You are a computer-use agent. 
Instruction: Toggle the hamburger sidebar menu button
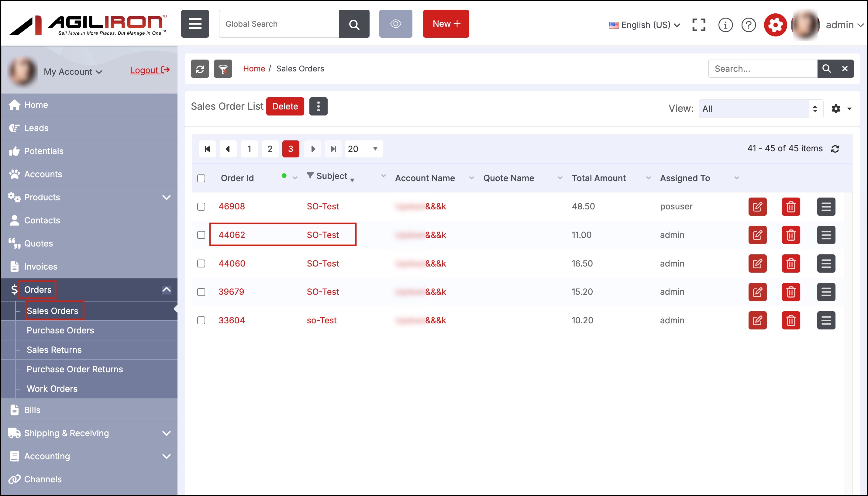pos(195,24)
